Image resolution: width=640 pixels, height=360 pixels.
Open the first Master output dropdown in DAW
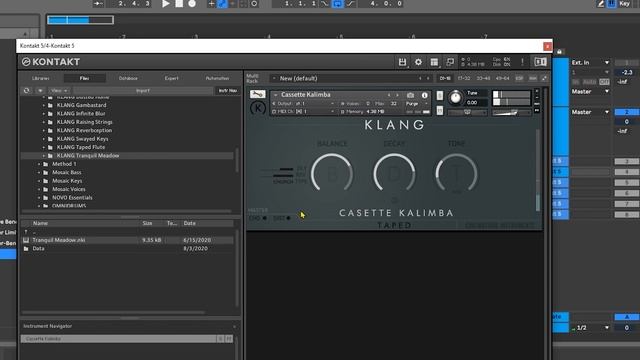[x=590, y=91]
